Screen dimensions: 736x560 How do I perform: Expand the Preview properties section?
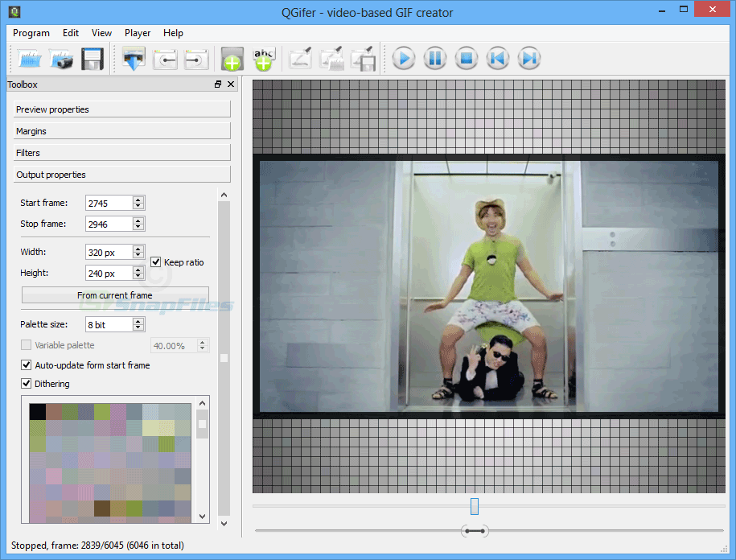tap(122, 109)
